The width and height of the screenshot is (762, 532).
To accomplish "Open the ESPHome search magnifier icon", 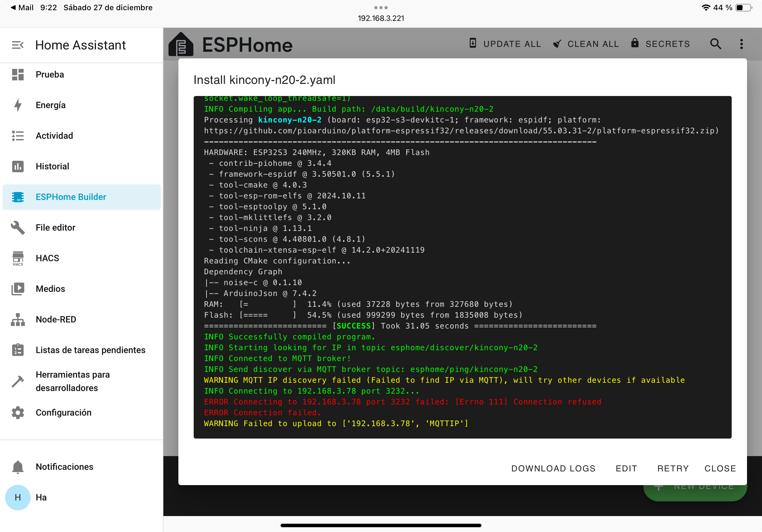I will tap(715, 44).
